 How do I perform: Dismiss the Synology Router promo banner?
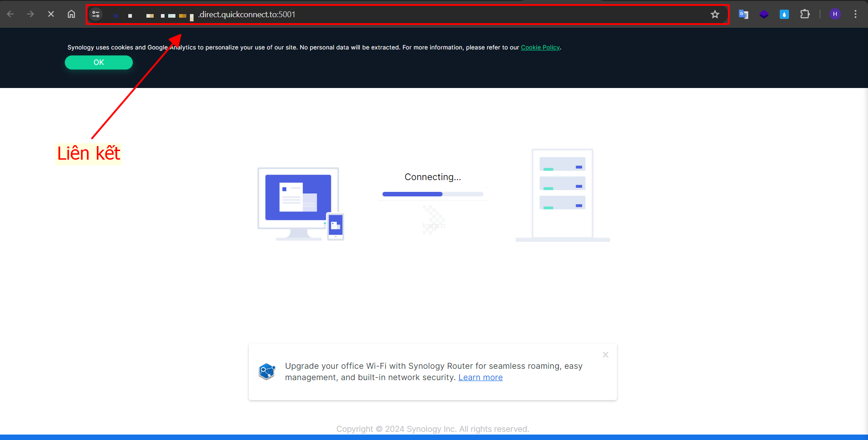click(605, 355)
